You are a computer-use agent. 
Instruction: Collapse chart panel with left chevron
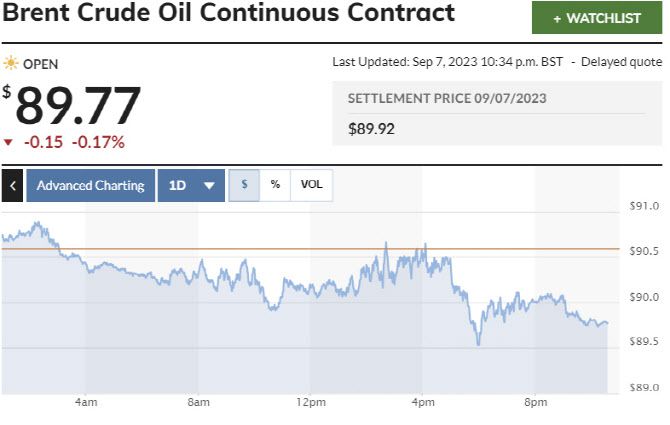pyautogui.click(x=12, y=185)
